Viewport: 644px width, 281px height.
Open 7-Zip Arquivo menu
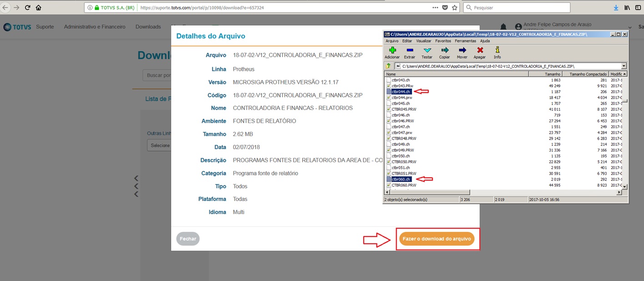tap(392, 41)
